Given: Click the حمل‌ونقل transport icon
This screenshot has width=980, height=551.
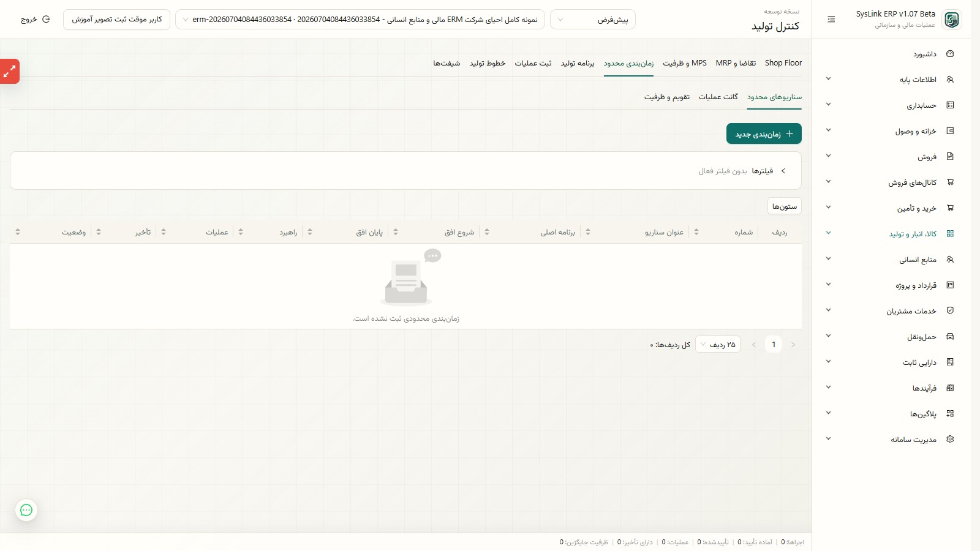Looking at the screenshot, I should click(x=950, y=337).
